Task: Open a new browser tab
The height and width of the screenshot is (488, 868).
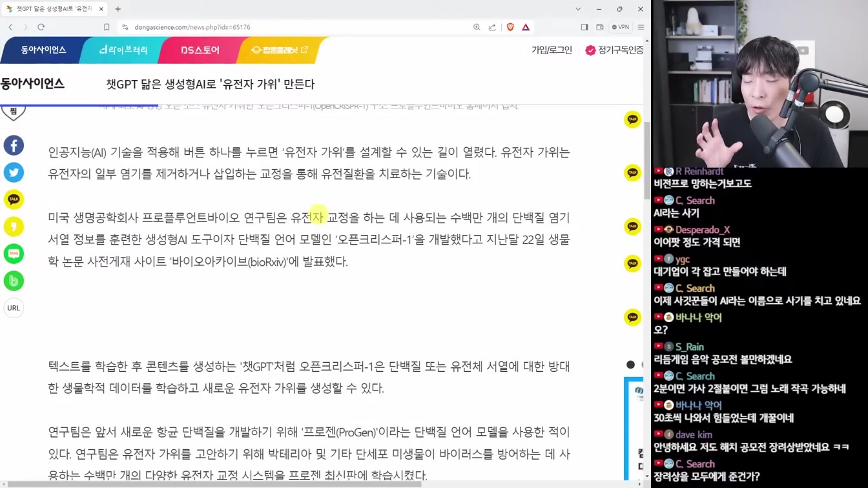Action: pyautogui.click(x=118, y=9)
